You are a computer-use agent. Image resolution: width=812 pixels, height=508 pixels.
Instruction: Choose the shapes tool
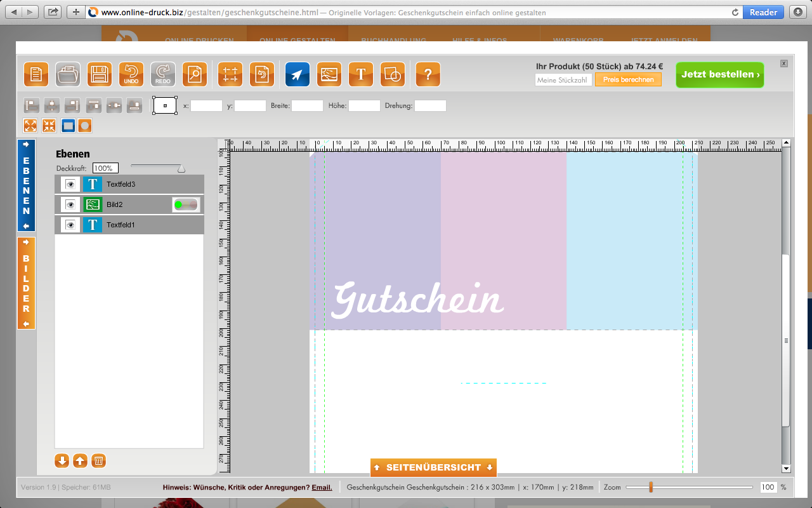pyautogui.click(x=393, y=74)
